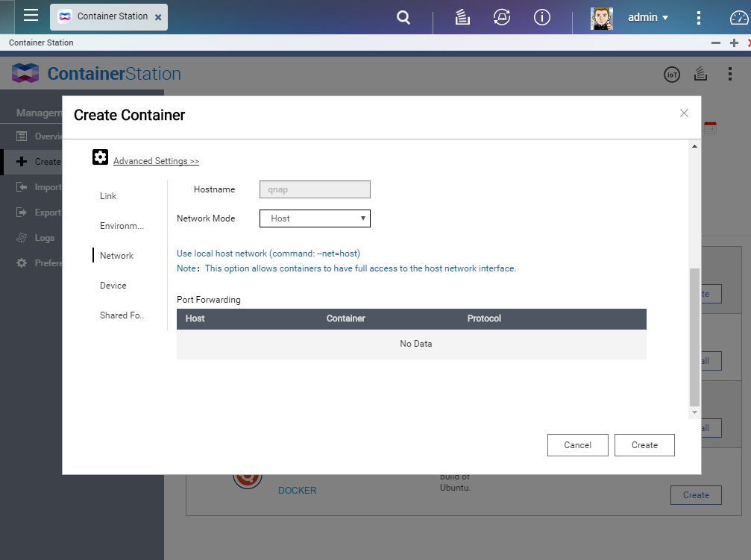The width and height of the screenshot is (751, 560).
Task: Click the ContainerStation logo
Action: [96, 73]
